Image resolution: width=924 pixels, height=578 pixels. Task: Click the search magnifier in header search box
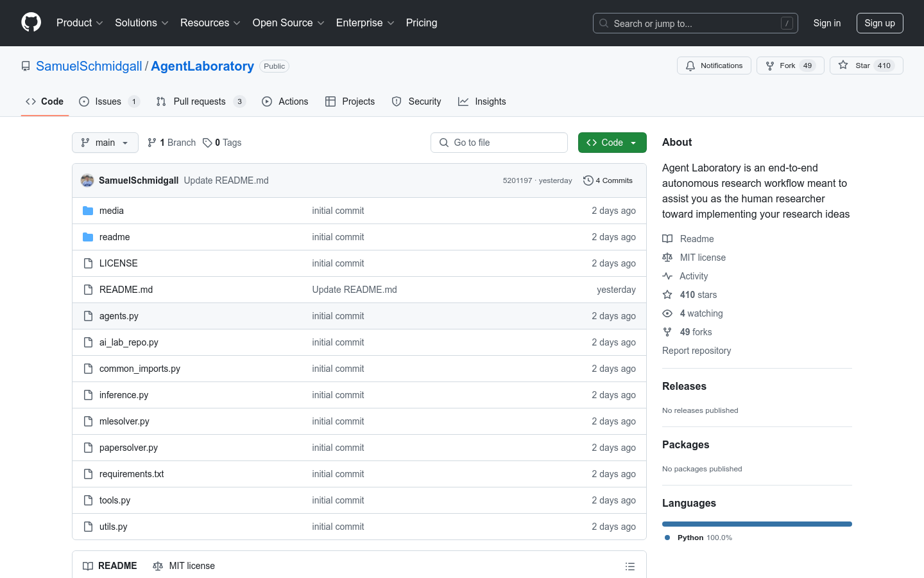(604, 23)
